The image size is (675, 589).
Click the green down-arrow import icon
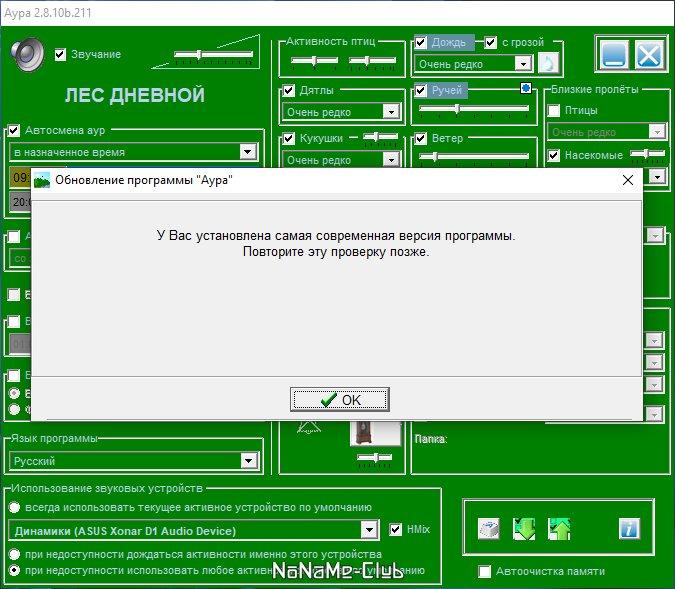[524, 529]
